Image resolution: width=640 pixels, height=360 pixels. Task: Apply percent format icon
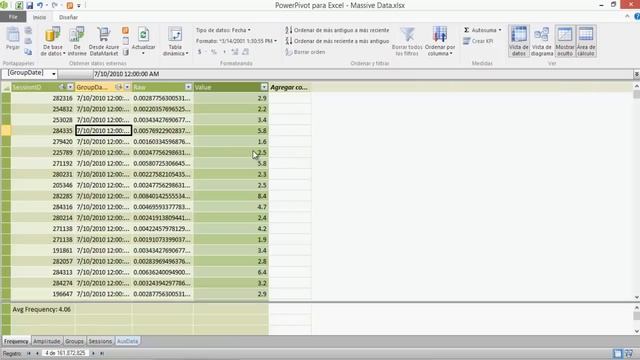(x=213, y=52)
